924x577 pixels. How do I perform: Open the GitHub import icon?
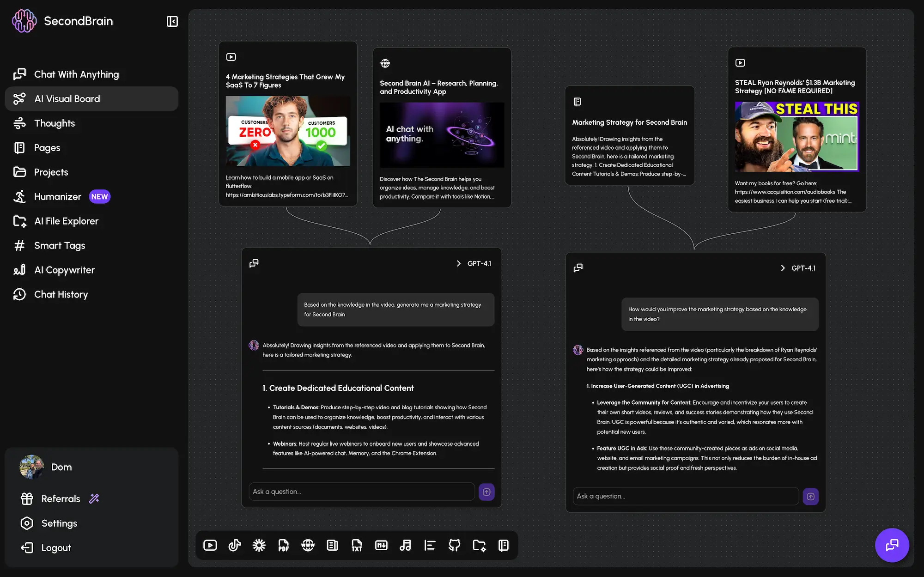click(454, 545)
